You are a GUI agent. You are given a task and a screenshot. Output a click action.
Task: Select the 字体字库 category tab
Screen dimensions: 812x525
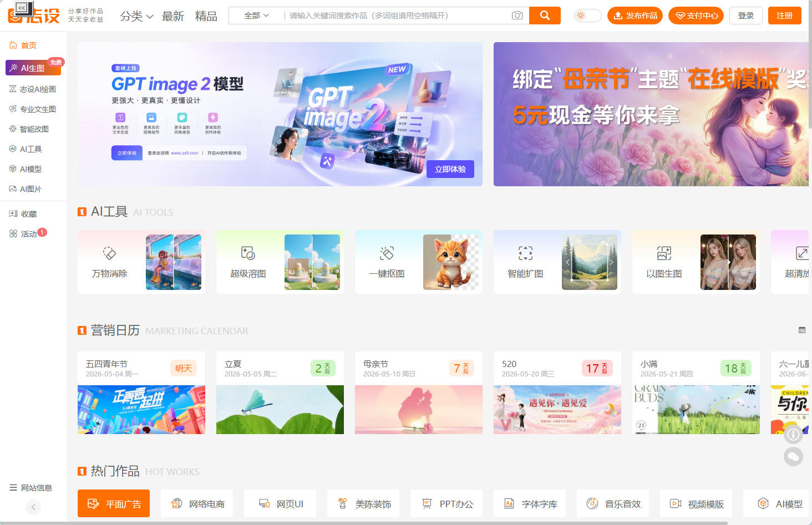530,503
